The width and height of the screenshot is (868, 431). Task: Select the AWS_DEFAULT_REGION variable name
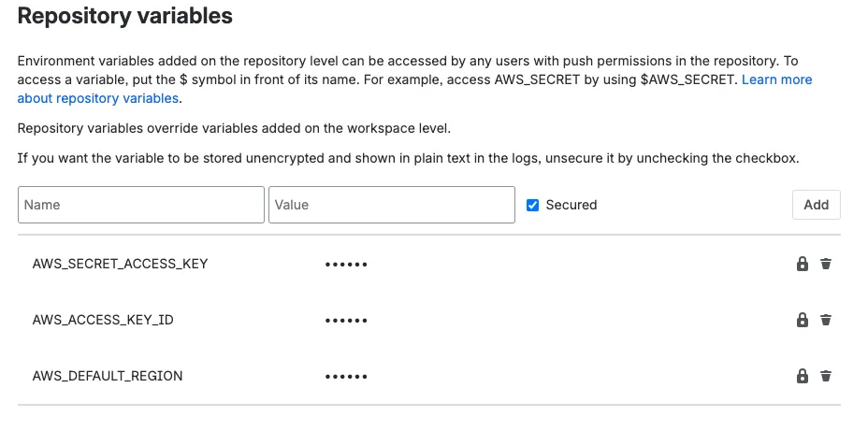coord(108,376)
